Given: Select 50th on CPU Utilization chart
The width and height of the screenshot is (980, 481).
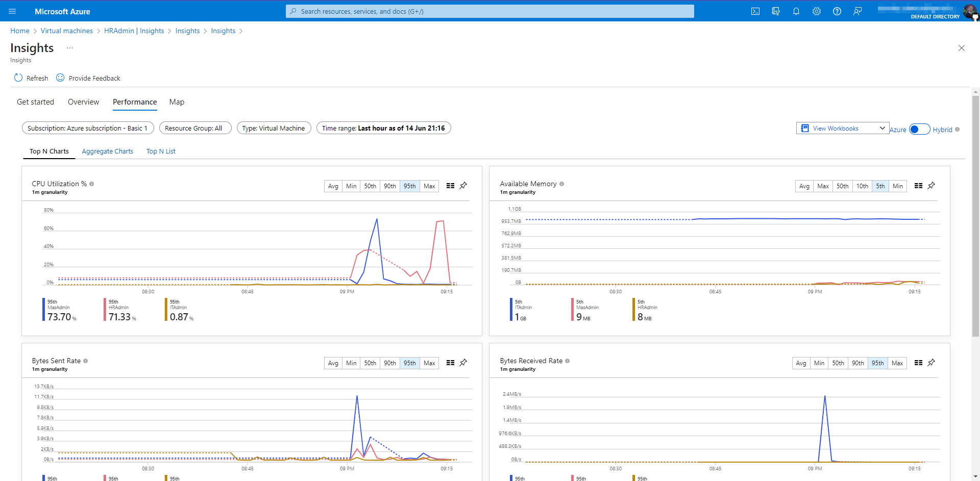Looking at the screenshot, I should point(370,186).
